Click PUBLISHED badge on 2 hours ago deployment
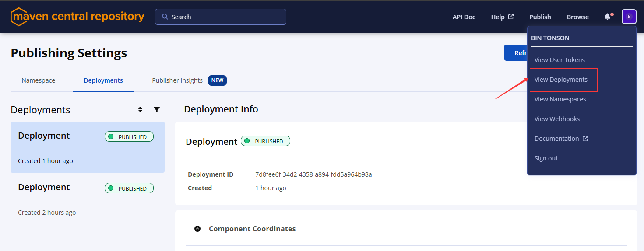Image resolution: width=644 pixels, height=251 pixels. (129, 188)
